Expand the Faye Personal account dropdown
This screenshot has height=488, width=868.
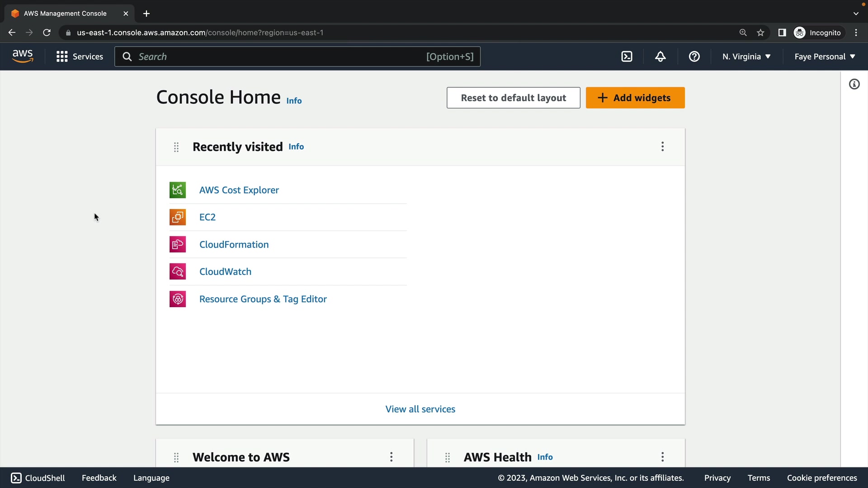(x=825, y=56)
